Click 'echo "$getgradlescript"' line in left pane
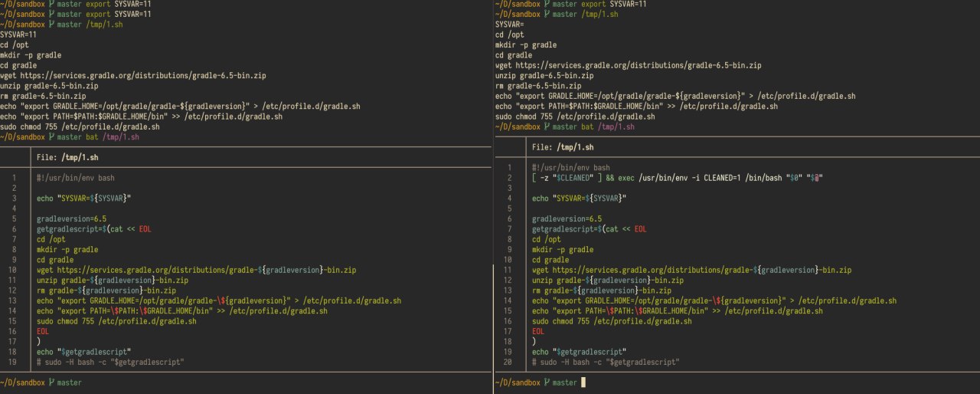Screen dimensions: 980x394 coord(86,352)
